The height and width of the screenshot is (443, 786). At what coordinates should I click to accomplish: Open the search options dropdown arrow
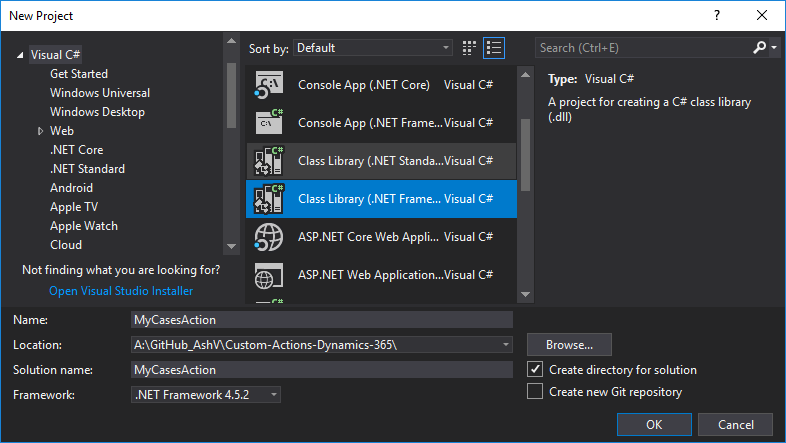(774, 48)
